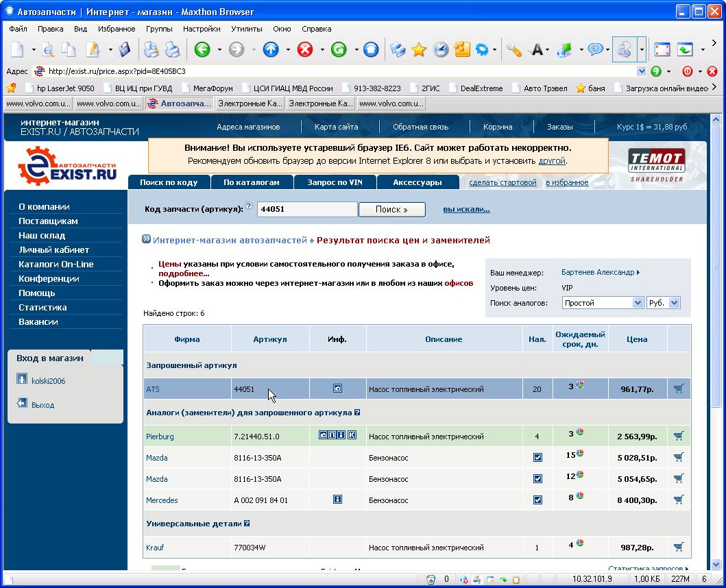726x588 pixels.
Task: Click help icon beside Универсальные детали heading
Action: click(247, 524)
